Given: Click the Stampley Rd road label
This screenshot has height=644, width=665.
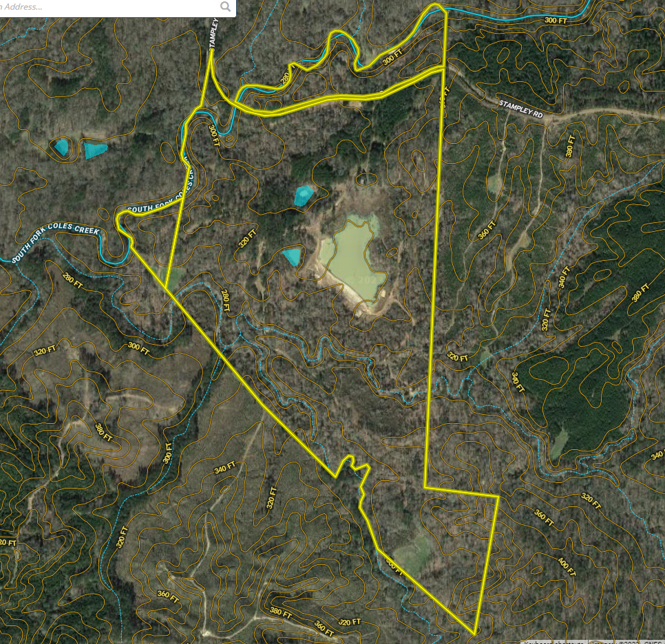Looking at the screenshot, I should coord(521,110).
